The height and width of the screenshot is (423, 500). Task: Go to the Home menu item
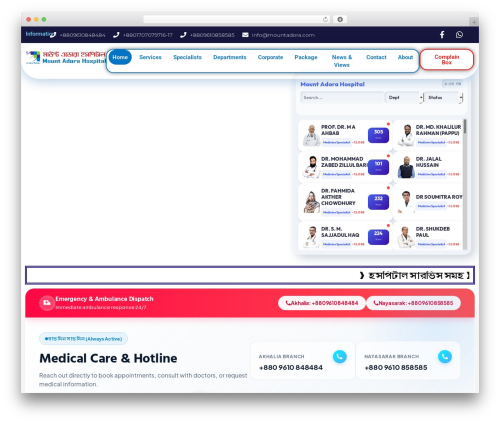(x=120, y=57)
